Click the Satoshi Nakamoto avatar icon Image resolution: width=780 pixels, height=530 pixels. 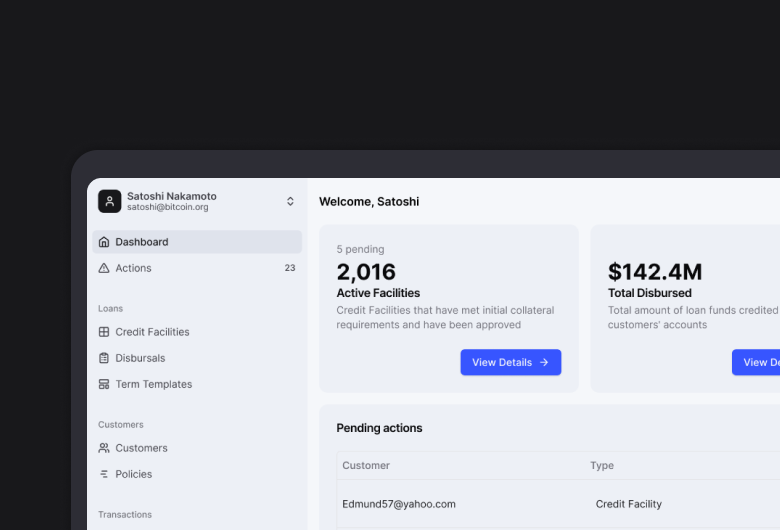(x=110, y=201)
